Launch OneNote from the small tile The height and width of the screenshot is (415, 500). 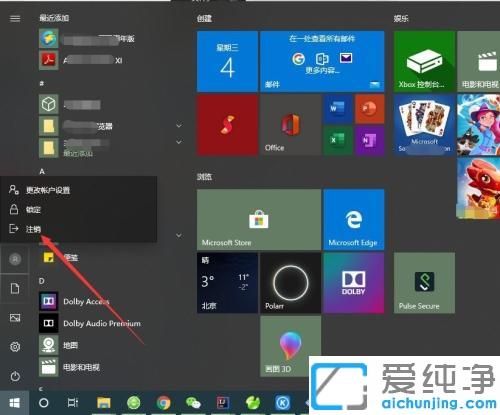click(369, 140)
